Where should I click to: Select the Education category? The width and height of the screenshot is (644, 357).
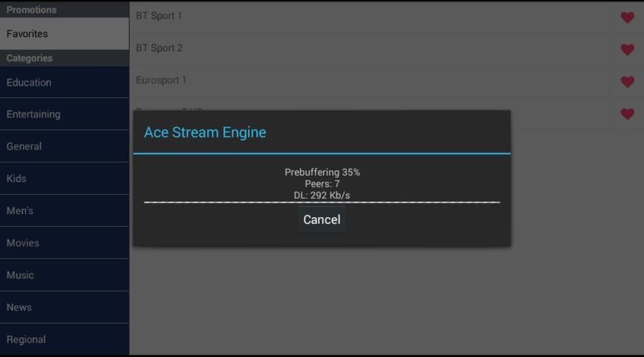64,83
